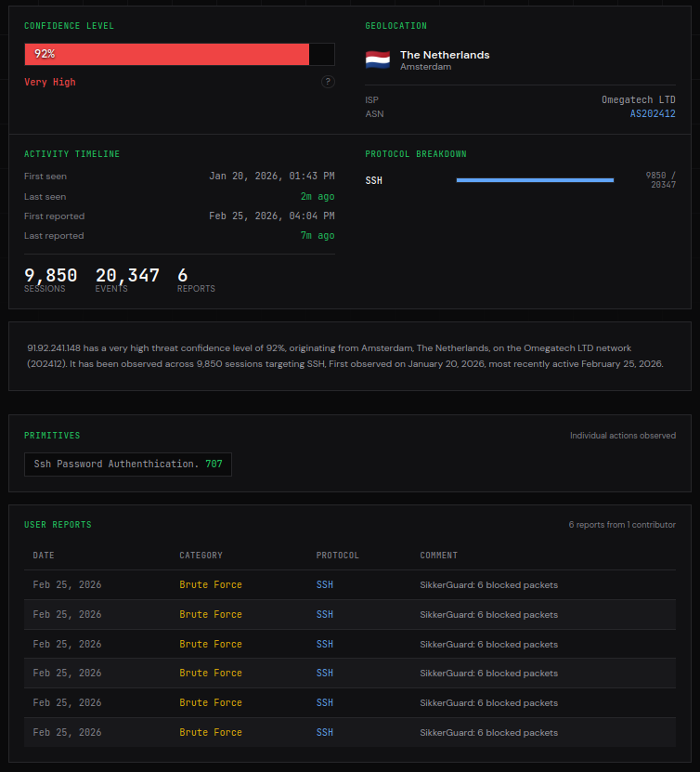Click the '92%' label inside the confidence bar
The width and height of the screenshot is (700, 772).
(45, 54)
